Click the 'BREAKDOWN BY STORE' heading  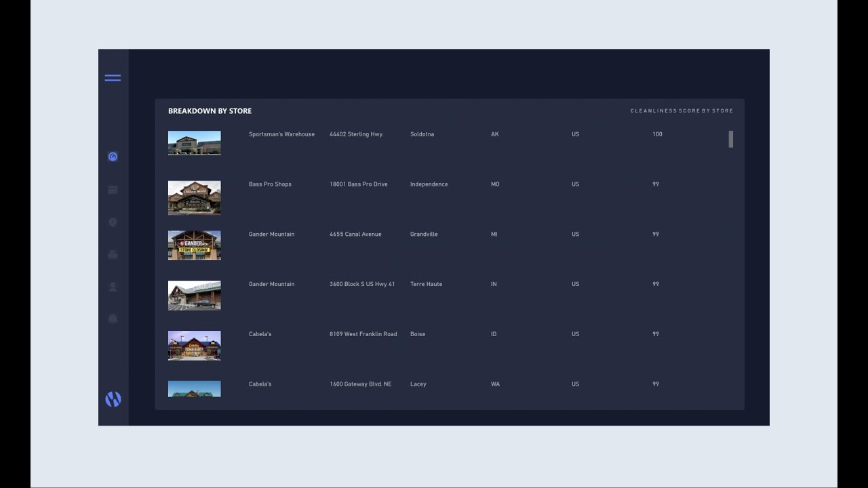(x=210, y=111)
